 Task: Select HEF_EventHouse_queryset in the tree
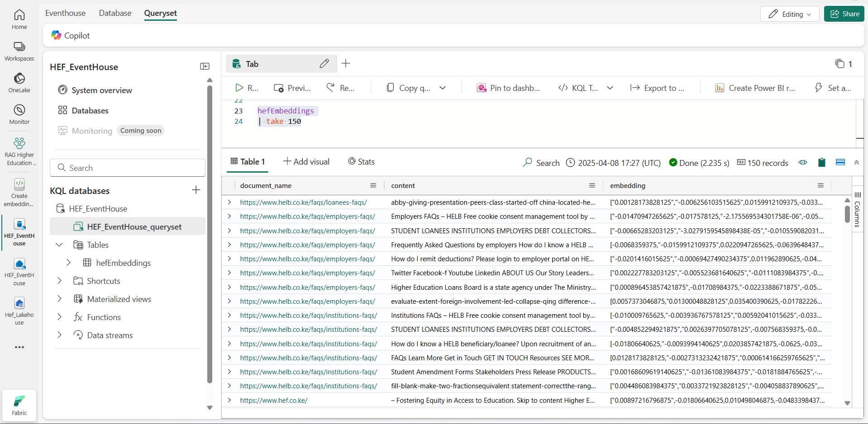tap(128, 226)
